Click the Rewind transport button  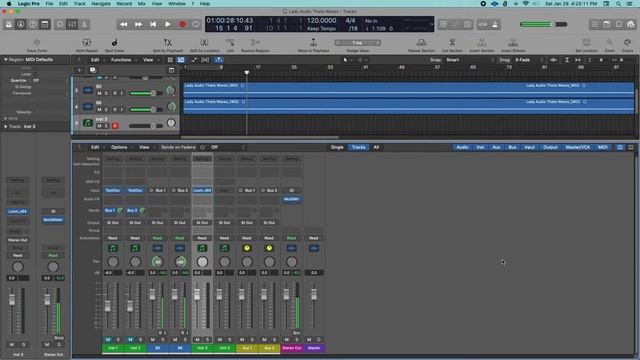click(x=123, y=24)
